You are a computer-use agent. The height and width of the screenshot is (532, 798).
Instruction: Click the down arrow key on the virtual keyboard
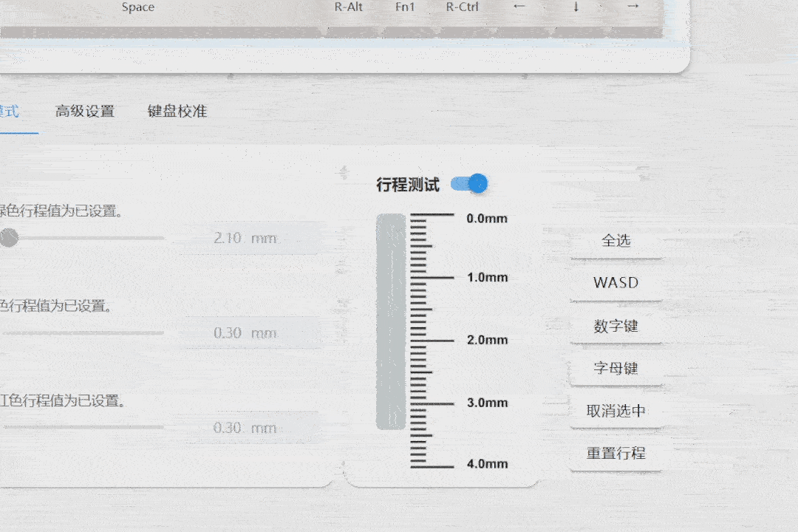[x=575, y=7]
